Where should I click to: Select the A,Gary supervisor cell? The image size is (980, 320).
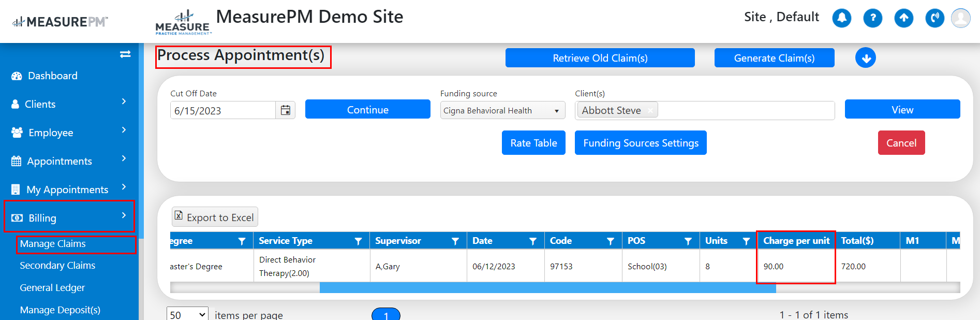[419, 266]
